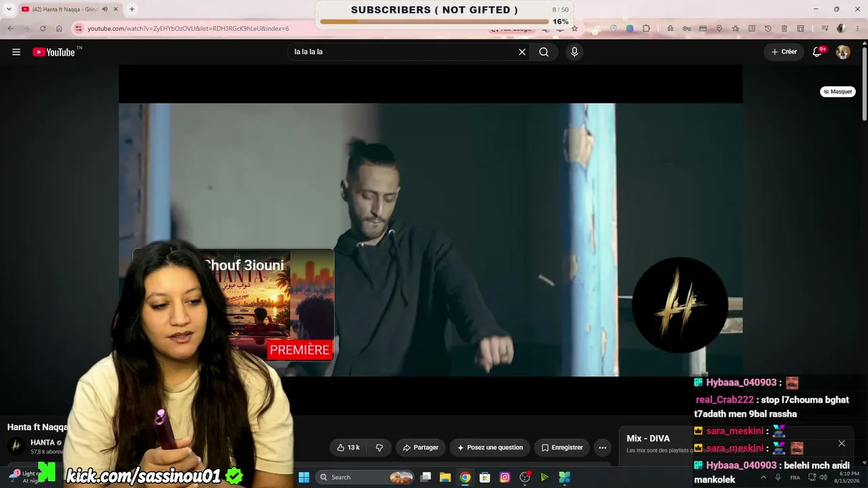The height and width of the screenshot is (488, 868).
Task: Open the password manager key icon
Action: pyautogui.click(x=686, y=28)
